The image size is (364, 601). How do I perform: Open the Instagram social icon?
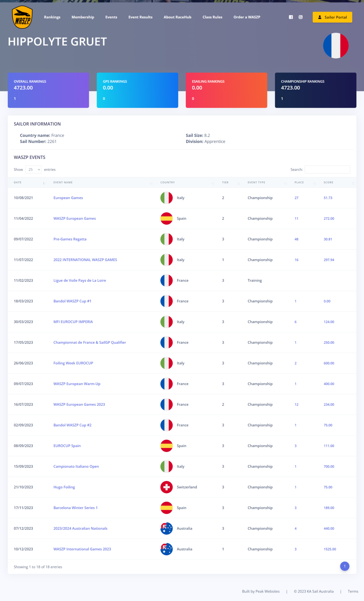pos(301,17)
